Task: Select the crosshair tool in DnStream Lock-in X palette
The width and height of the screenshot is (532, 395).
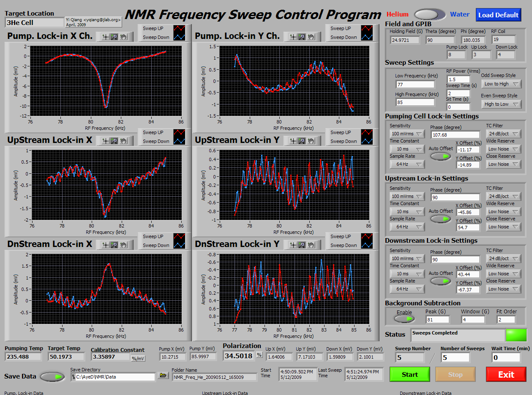Action: (x=106, y=245)
